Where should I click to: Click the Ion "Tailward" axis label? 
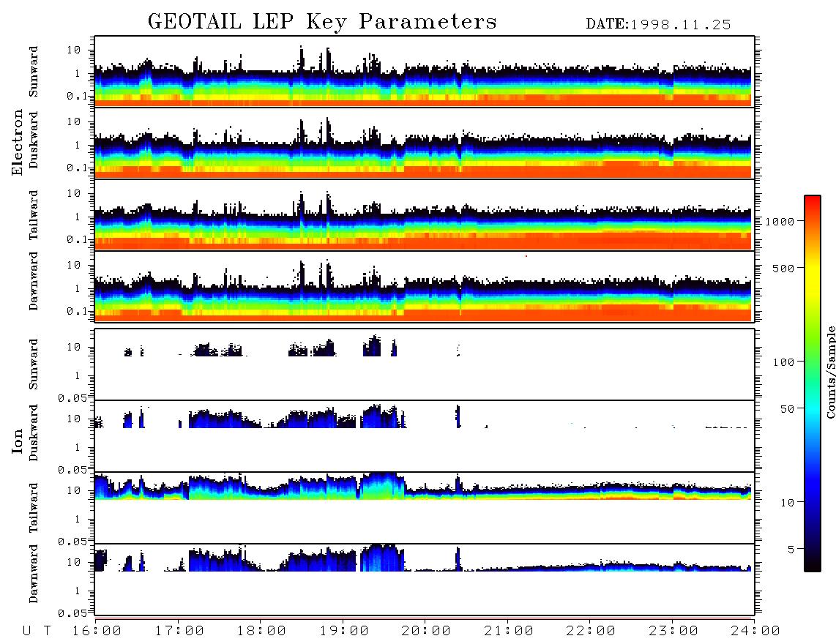point(33,508)
